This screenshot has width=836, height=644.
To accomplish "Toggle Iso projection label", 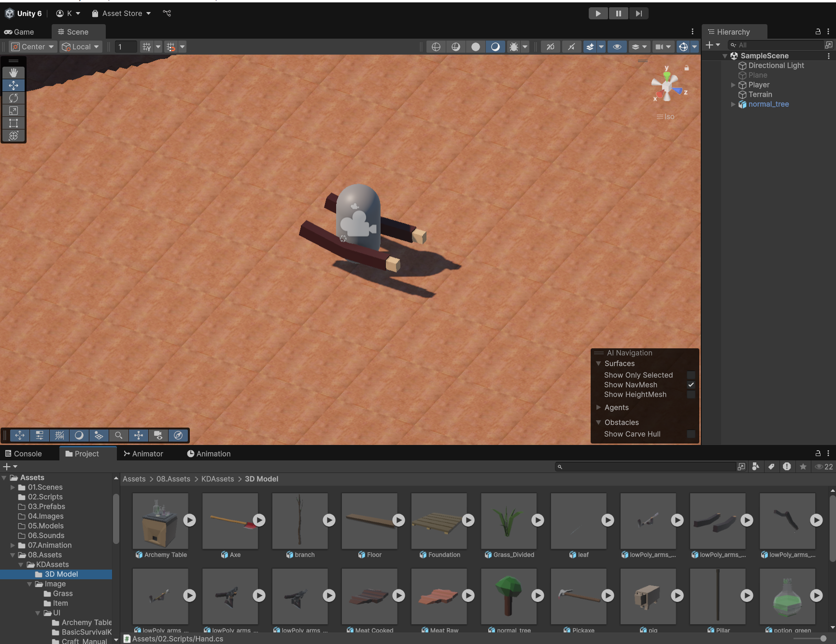I will [666, 116].
